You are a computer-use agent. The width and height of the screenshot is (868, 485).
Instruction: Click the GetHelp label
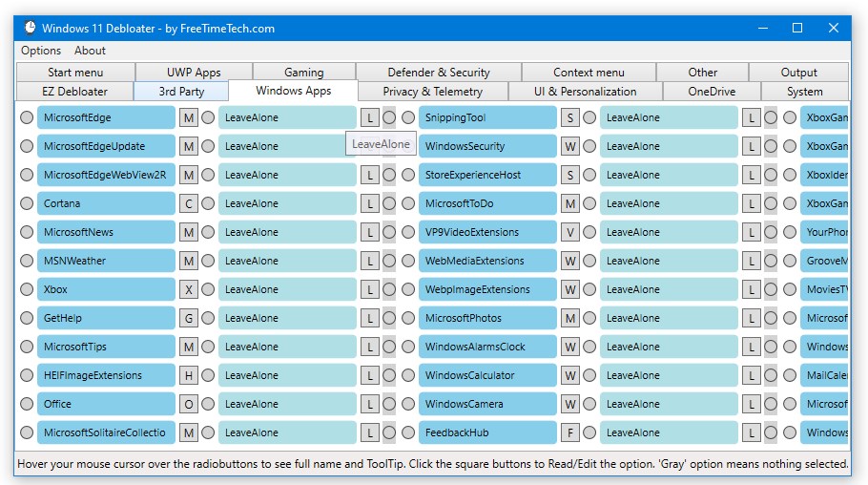pos(106,318)
